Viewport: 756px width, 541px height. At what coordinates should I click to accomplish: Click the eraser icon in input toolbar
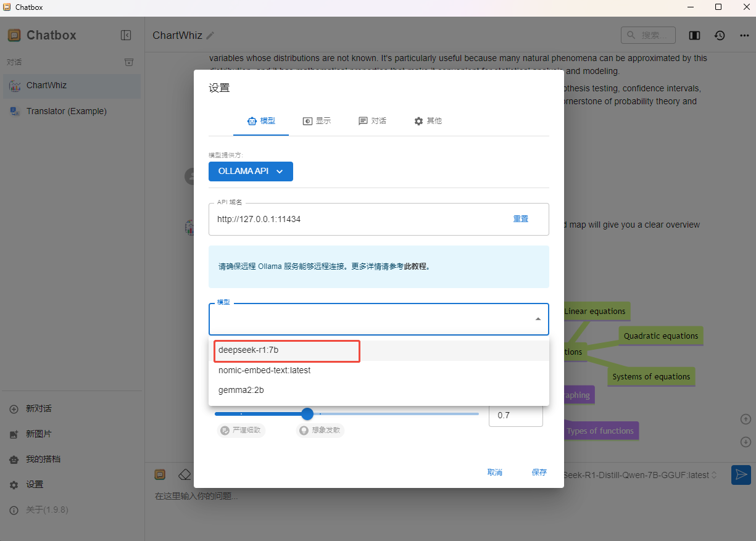point(184,474)
